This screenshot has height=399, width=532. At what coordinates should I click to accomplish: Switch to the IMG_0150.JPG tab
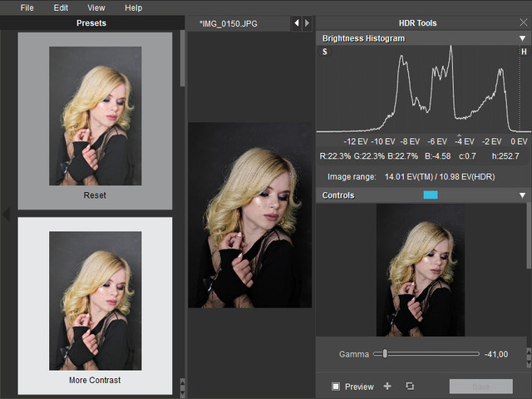coord(229,23)
